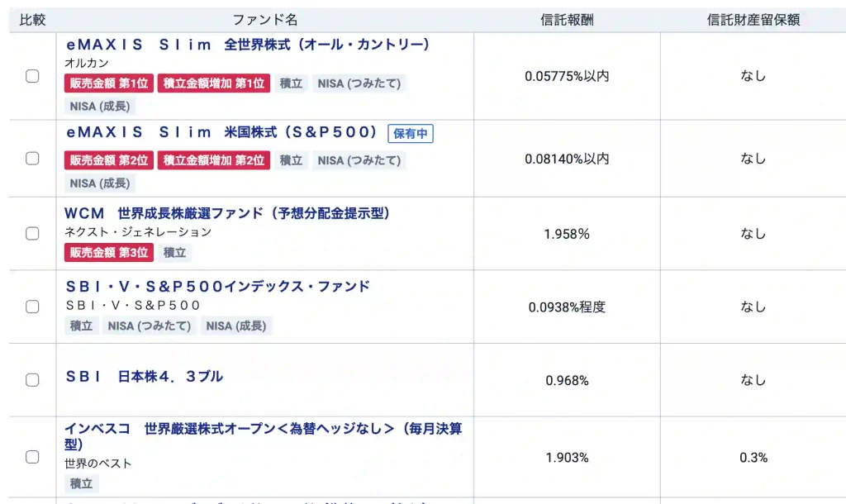The height and width of the screenshot is (504, 846).
Task: Click the 積立 tag under 世界のベスト
Action: point(82,483)
